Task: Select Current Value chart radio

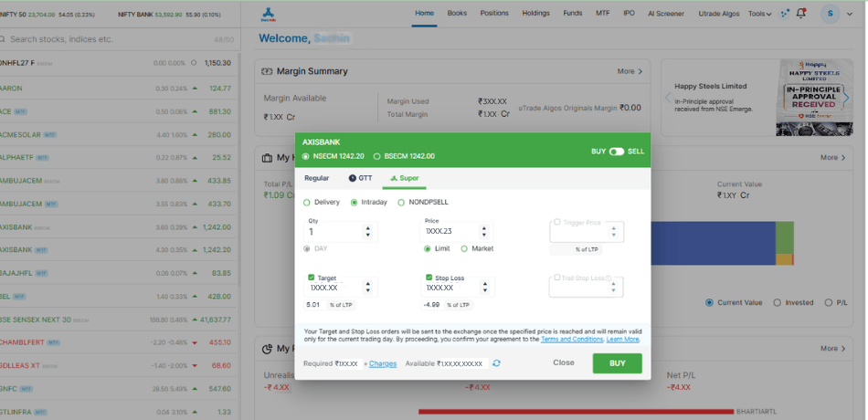Action: point(709,303)
